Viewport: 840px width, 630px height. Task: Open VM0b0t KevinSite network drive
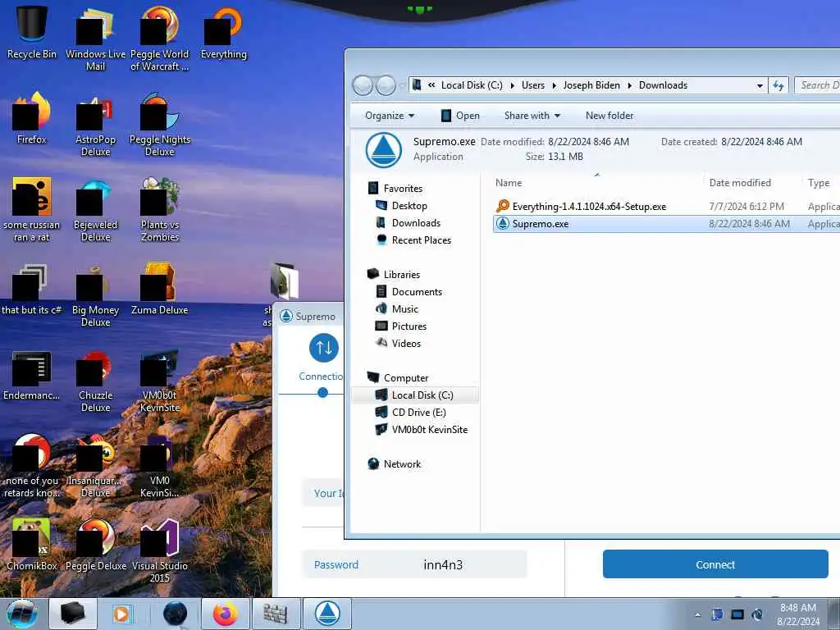(422, 429)
